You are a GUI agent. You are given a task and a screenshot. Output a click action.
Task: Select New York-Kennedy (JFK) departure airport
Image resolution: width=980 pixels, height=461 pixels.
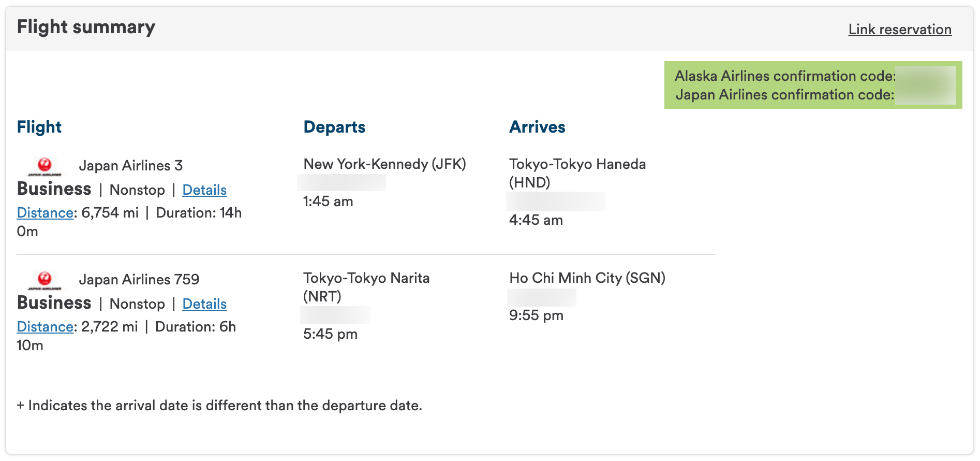tap(384, 164)
